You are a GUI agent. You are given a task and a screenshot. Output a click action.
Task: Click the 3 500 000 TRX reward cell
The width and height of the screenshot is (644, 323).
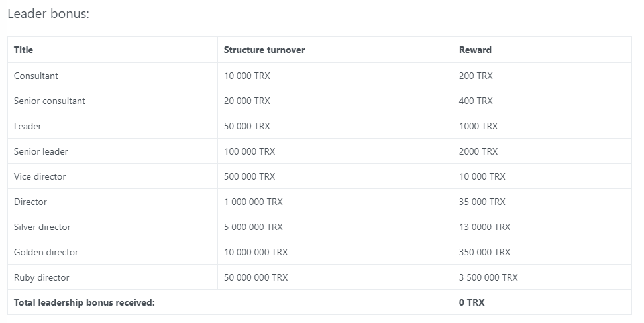tap(488, 277)
